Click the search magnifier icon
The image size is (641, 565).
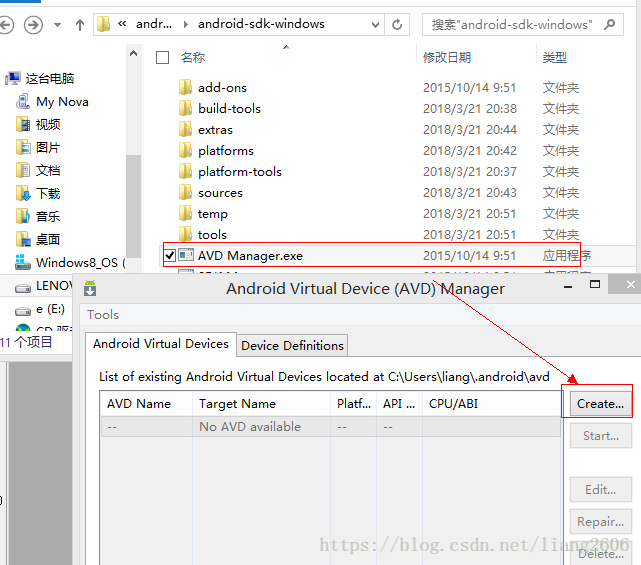[x=609, y=25]
